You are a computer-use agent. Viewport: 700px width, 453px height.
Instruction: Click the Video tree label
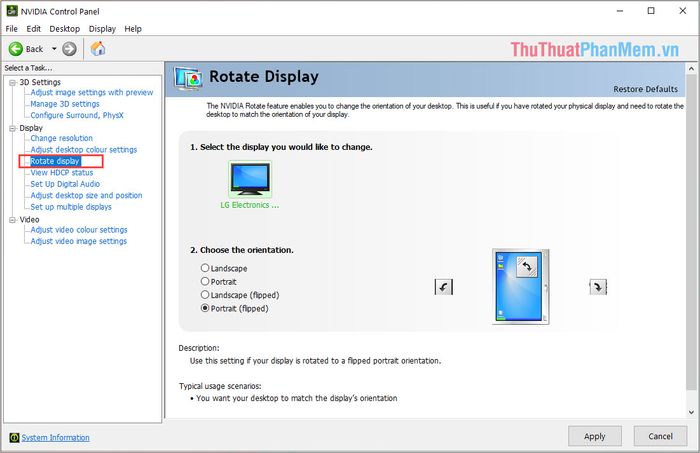click(29, 220)
